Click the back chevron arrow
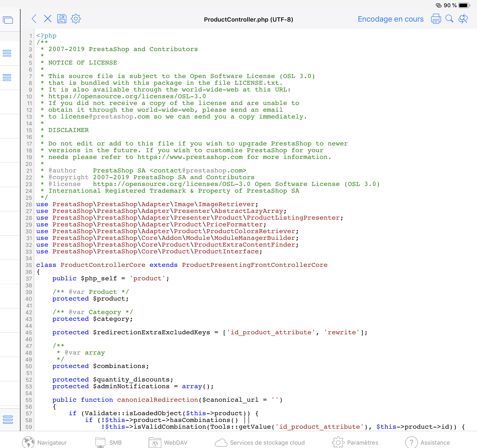The width and height of the screenshot is (477, 448). (34, 19)
